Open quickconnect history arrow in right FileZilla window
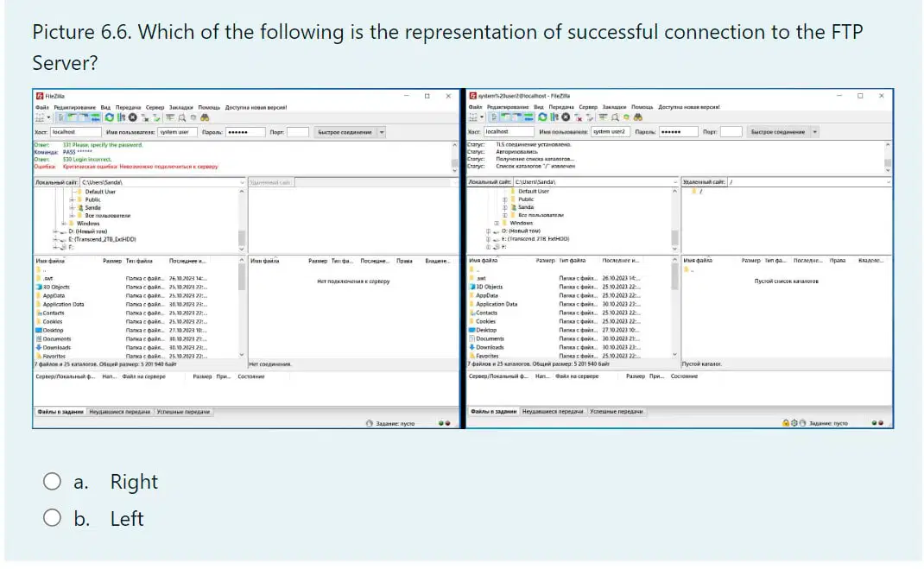924x569 pixels. pos(815,132)
